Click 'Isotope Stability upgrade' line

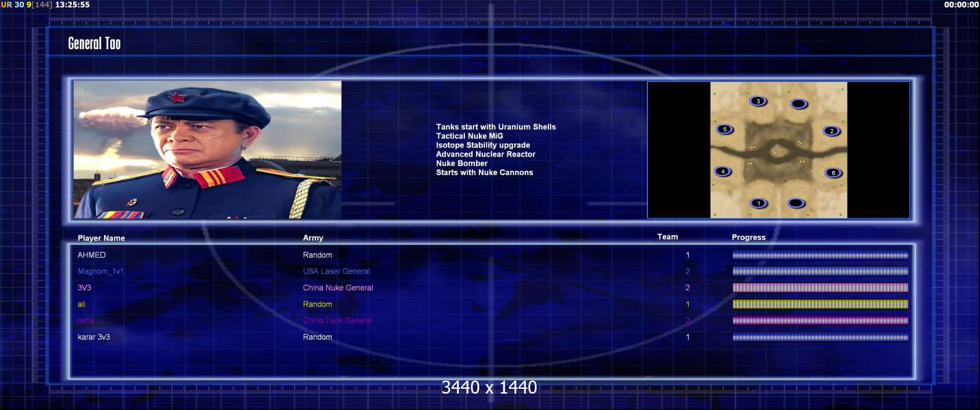(x=483, y=145)
